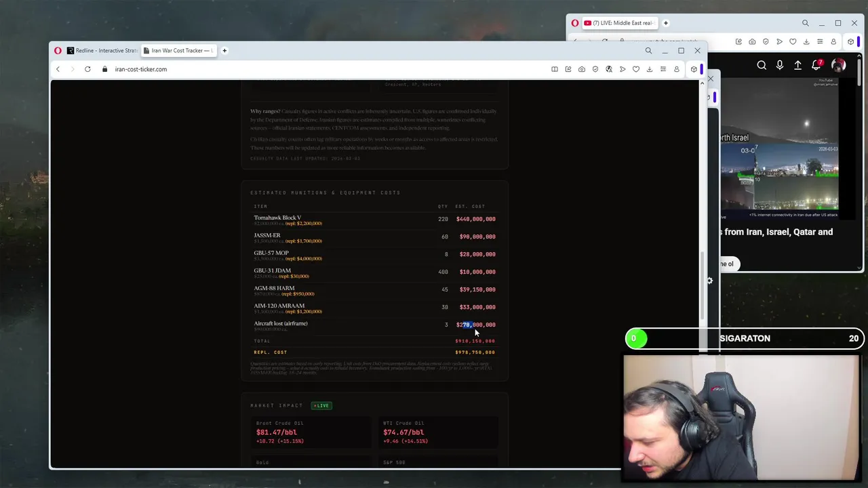Click the $39,150,000 HARM cost

[x=477, y=289]
